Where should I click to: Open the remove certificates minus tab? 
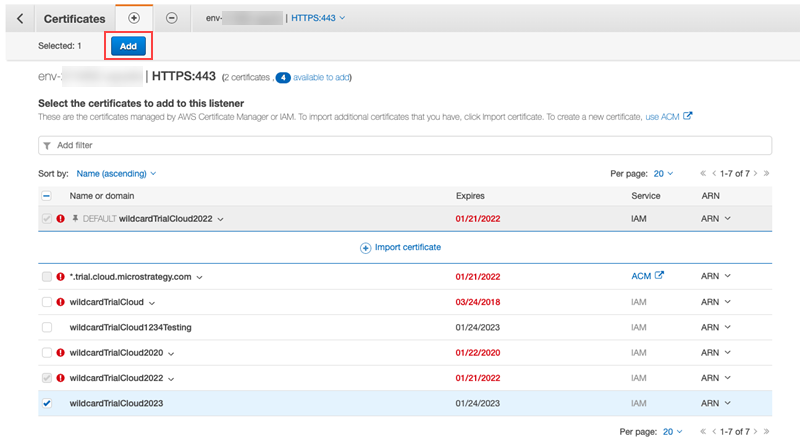pyautogui.click(x=172, y=18)
